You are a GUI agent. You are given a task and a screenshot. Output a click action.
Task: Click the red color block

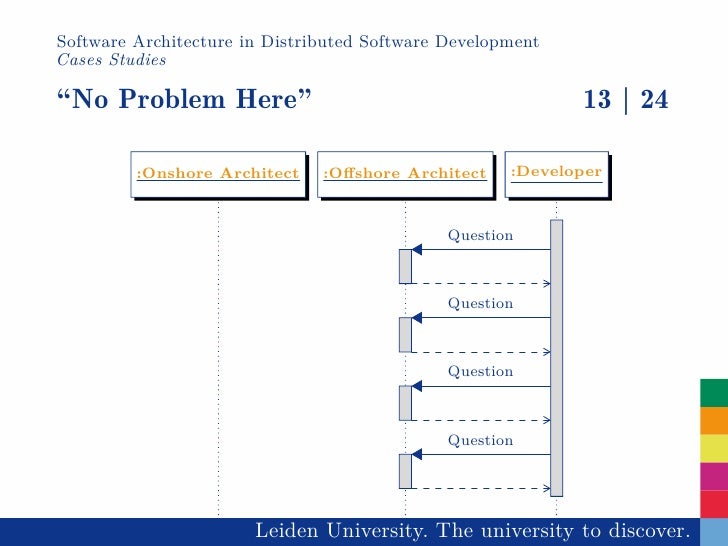coord(714,504)
